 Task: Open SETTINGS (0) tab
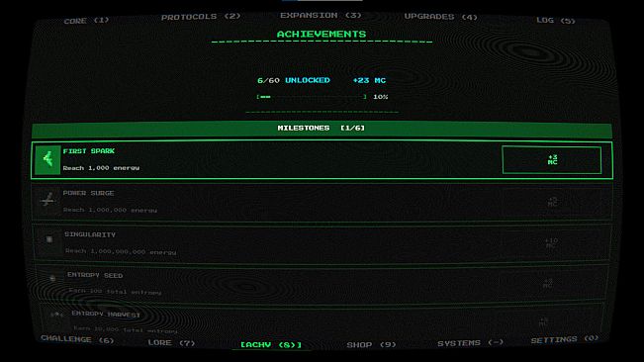[565, 339]
